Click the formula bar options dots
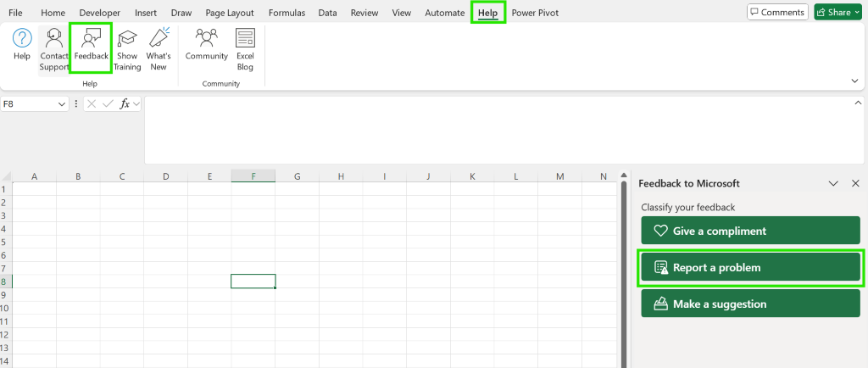The image size is (868, 368). [75, 103]
